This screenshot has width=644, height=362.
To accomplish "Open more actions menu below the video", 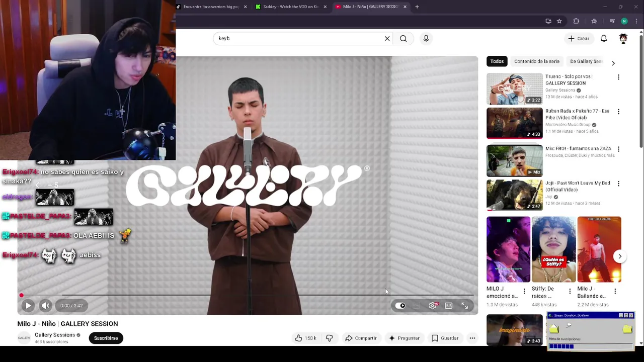I will coord(472,338).
